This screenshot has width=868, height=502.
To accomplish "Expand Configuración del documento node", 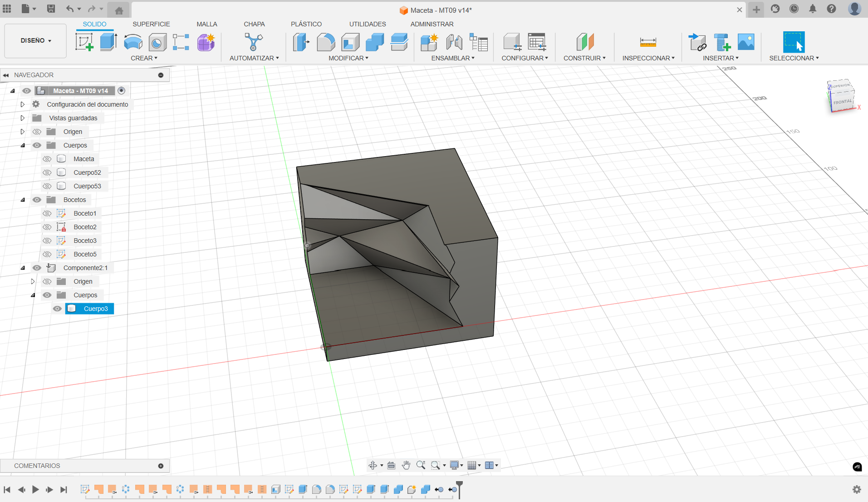I will point(22,104).
